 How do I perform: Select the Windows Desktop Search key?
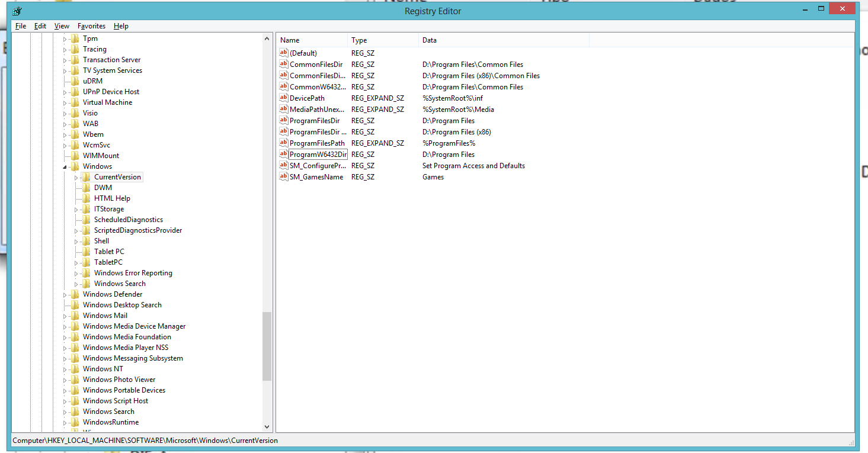(x=122, y=305)
